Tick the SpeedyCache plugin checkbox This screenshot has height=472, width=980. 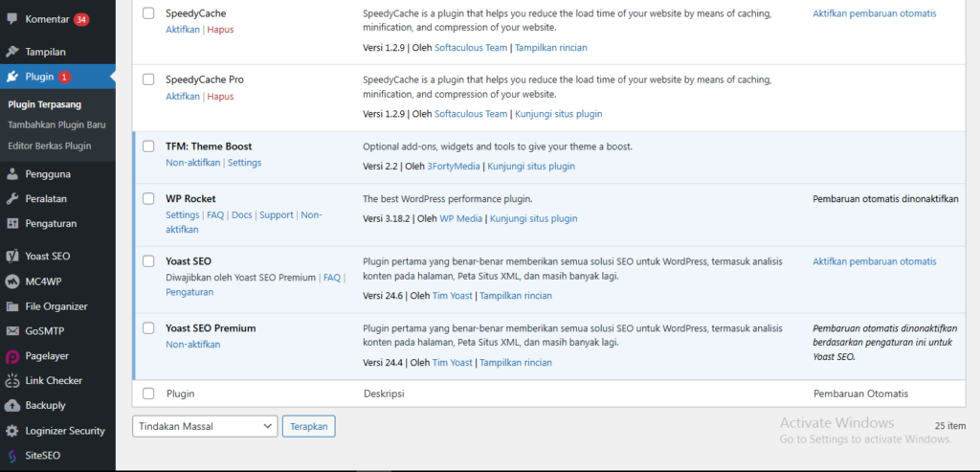coord(148,13)
